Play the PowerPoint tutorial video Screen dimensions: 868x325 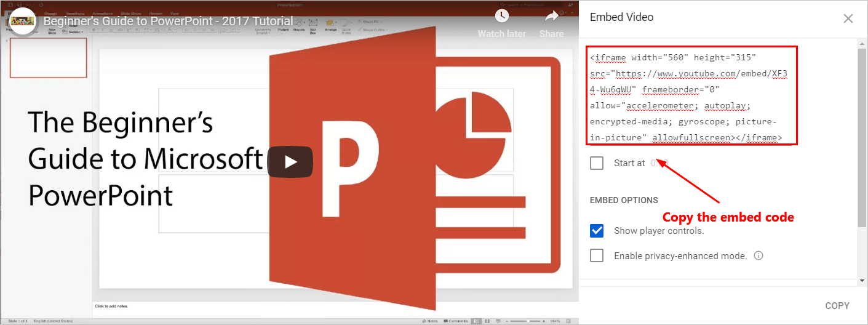[290, 162]
